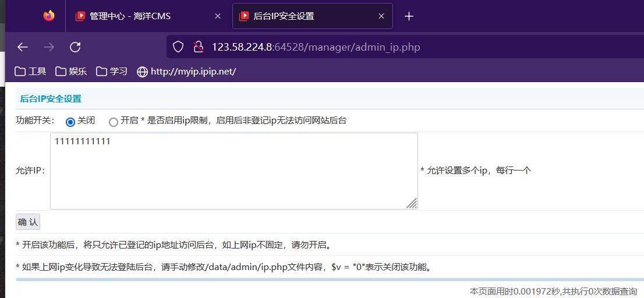Click the forward navigation arrow

[x=49, y=47]
